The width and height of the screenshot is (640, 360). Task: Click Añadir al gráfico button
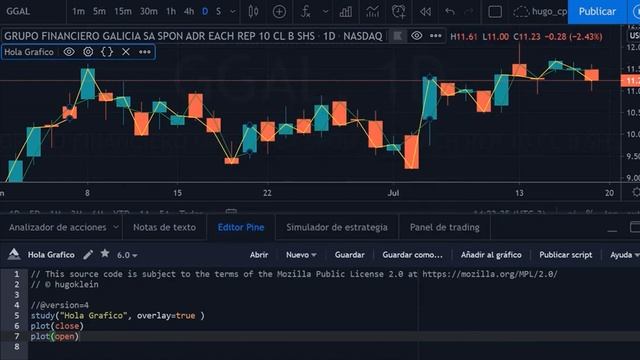pos(491,255)
